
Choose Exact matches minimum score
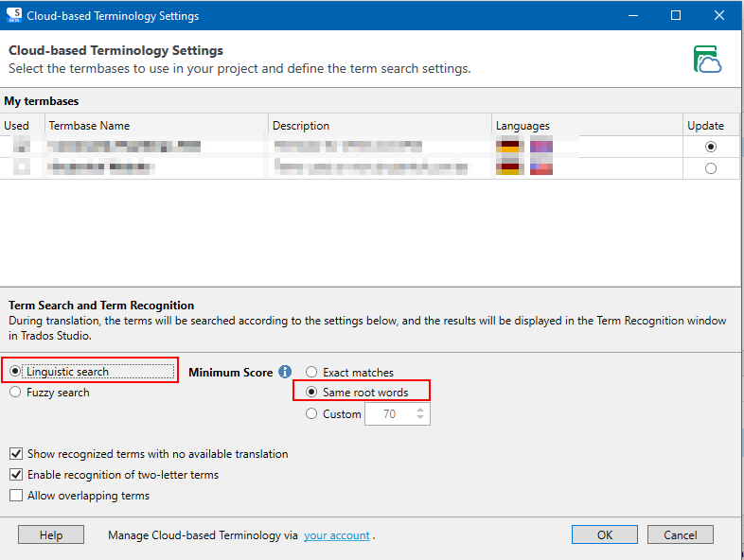point(311,372)
